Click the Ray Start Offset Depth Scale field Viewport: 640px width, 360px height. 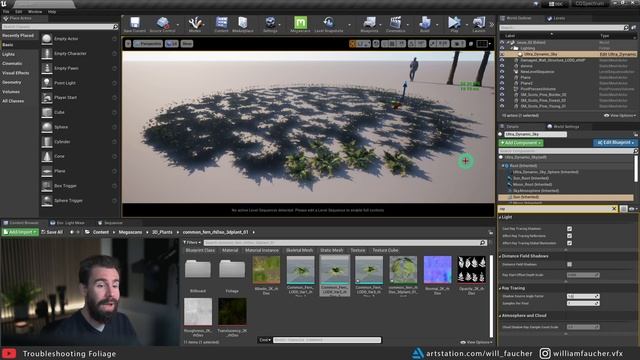[x=583, y=275]
